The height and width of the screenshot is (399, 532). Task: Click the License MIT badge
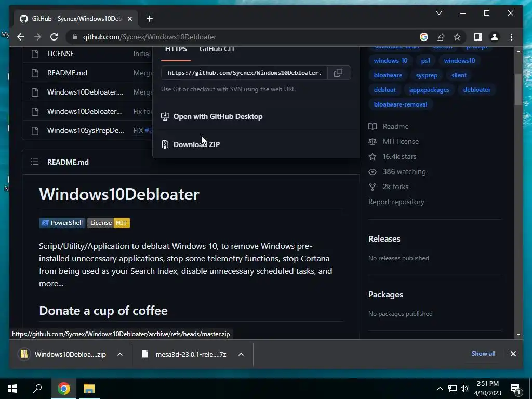pyautogui.click(x=109, y=223)
